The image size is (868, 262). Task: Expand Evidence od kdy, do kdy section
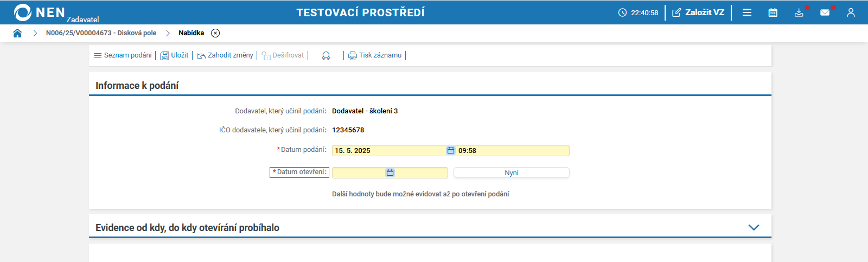click(754, 227)
